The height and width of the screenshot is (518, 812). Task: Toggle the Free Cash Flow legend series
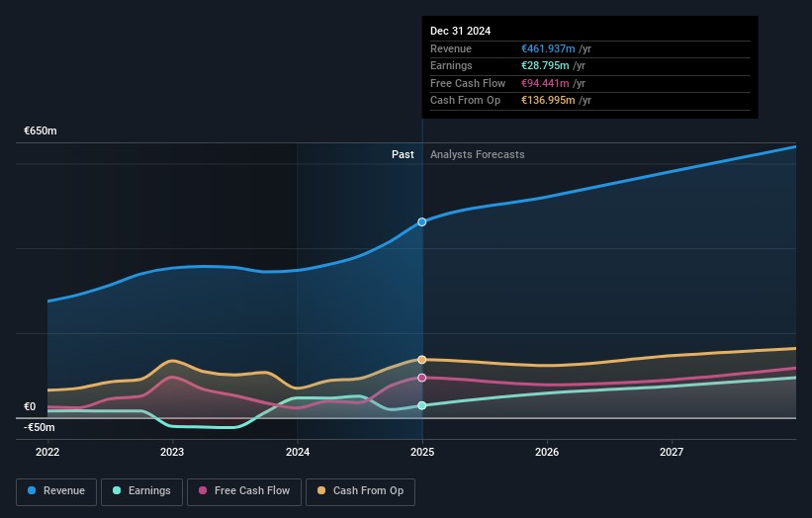pyautogui.click(x=244, y=491)
